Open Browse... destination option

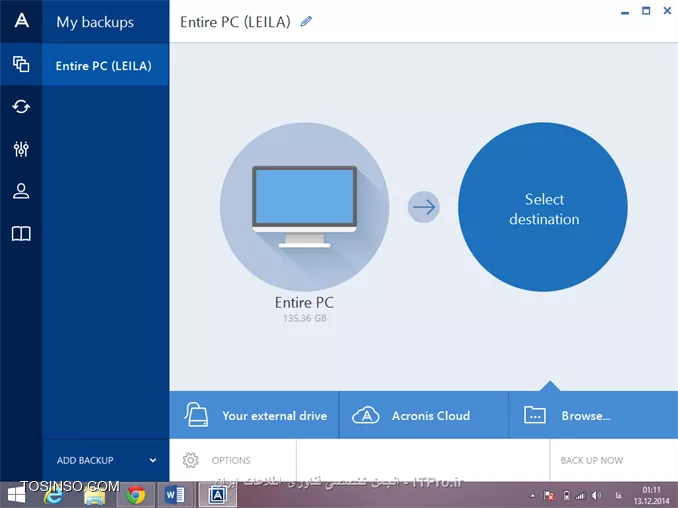[593, 415]
